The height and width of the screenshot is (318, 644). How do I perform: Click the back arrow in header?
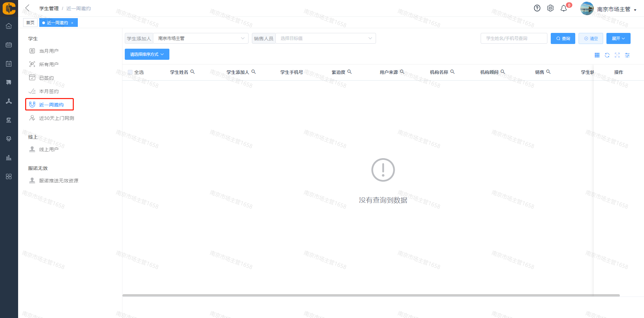click(x=28, y=8)
